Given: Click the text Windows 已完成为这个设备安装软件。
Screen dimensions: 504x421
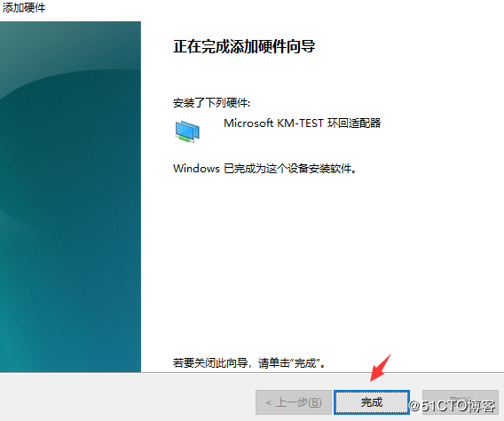Looking at the screenshot, I should [264, 168].
